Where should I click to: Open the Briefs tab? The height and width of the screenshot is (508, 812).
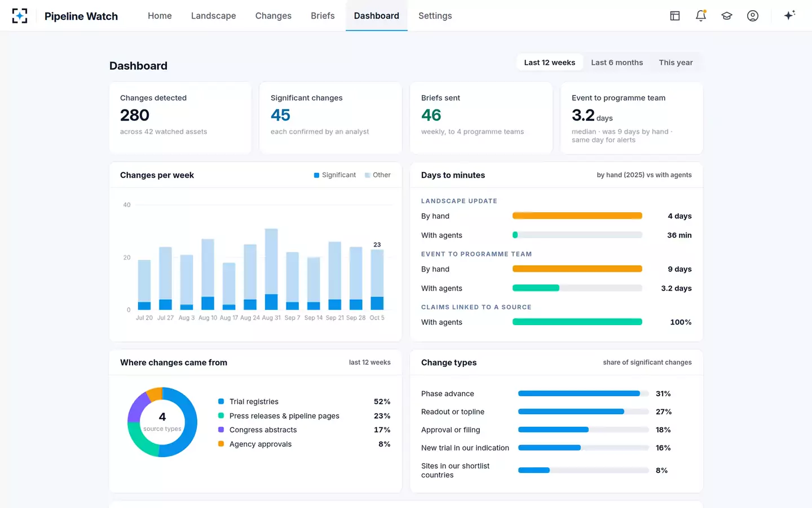tap(323, 16)
